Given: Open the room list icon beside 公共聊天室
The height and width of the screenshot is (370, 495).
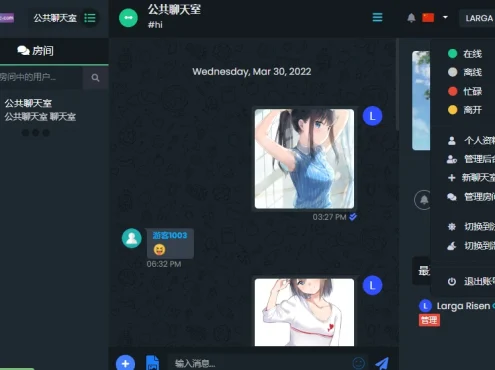Looking at the screenshot, I should (x=90, y=18).
